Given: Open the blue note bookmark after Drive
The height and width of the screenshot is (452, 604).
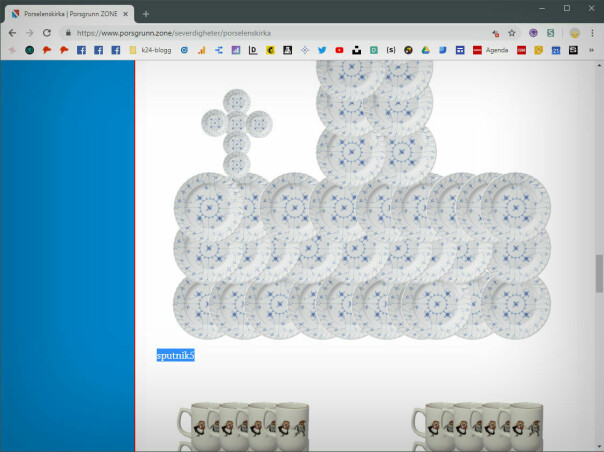Looking at the screenshot, I should tap(443, 50).
